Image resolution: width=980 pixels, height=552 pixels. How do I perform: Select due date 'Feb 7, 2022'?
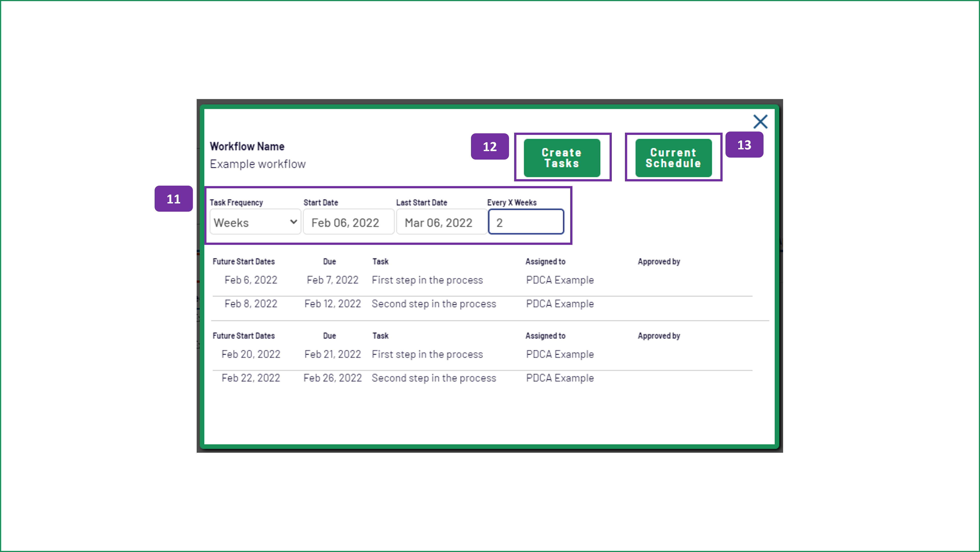333,280
